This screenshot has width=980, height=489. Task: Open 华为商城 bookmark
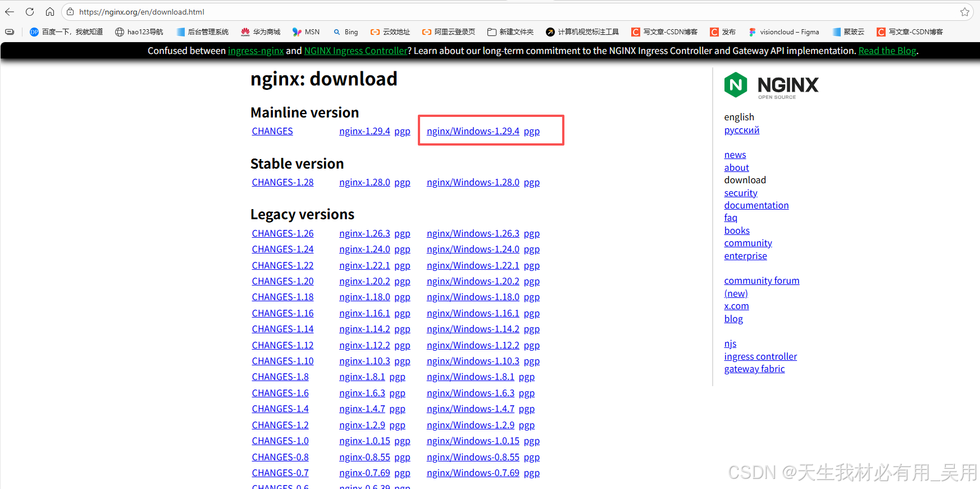261,32
